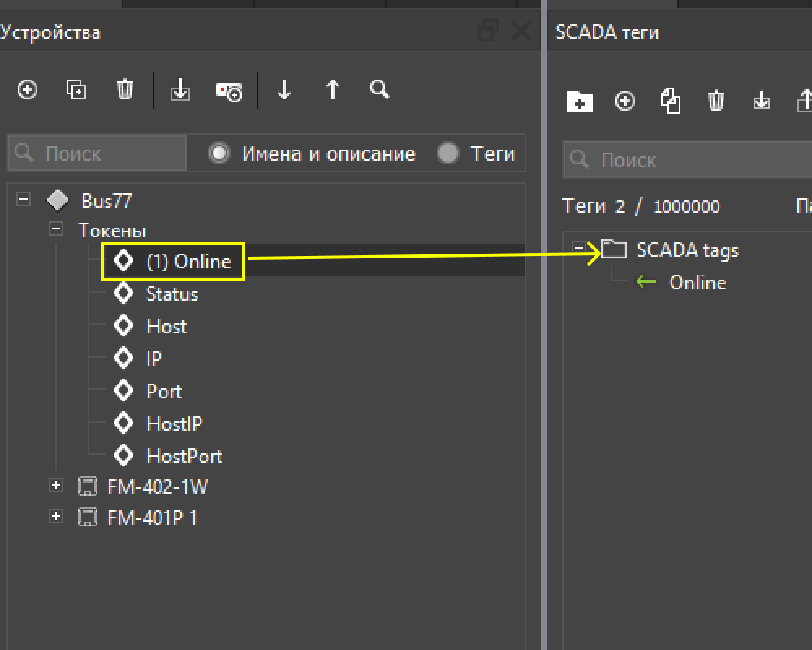Expand the FM-401P 1 device node
Screen dimensions: 812x650
point(56,517)
